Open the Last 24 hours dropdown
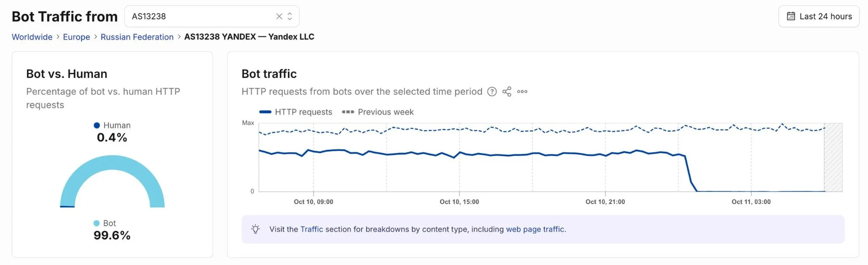The height and width of the screenshot is (265, 868). [818, 17]
